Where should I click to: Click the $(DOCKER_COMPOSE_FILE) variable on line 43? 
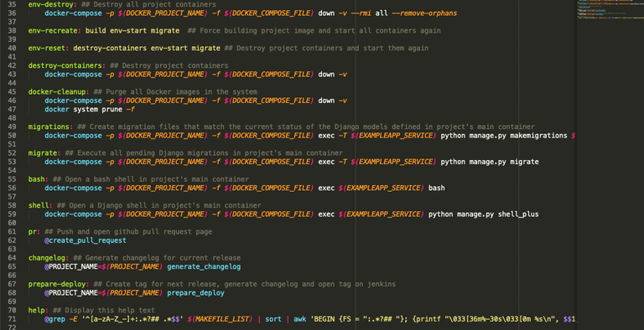coord(269,75)
